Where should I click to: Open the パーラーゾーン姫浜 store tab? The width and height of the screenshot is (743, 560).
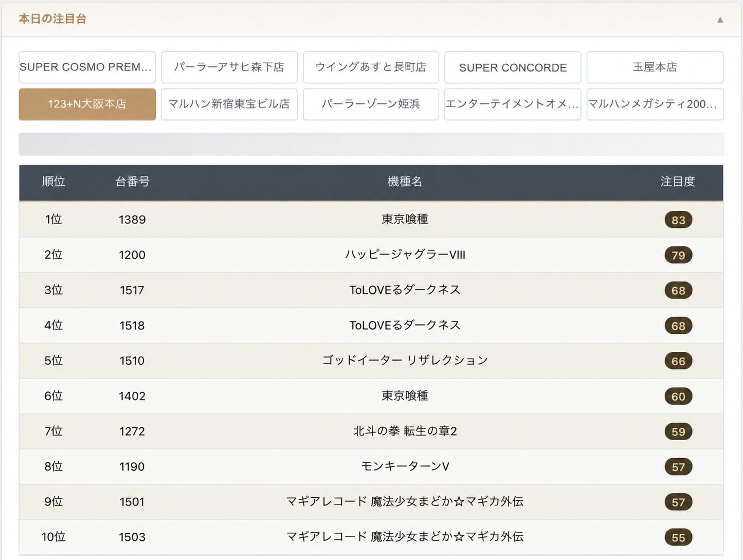coord(371,104)
